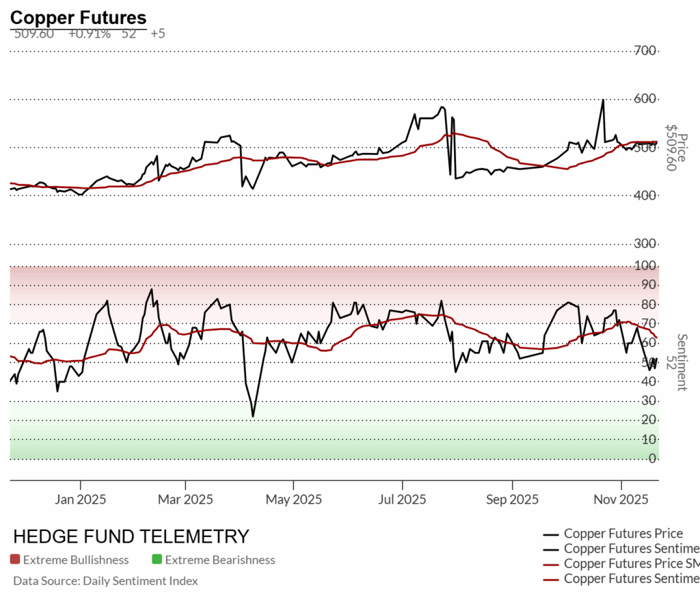Click the Copper Futures chart title
Viewport: 700px width, 600px height.
(79, 18)
